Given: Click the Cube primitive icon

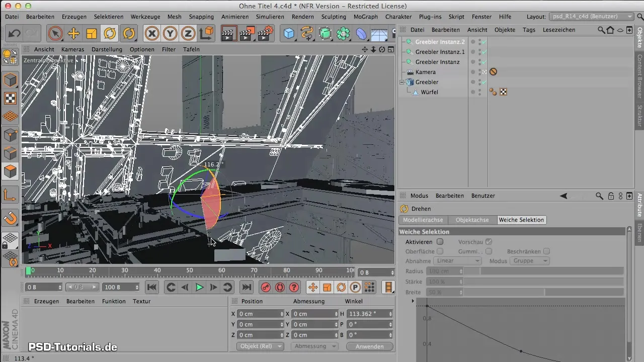Looking at the screenshot, I should tap(289, 34).
